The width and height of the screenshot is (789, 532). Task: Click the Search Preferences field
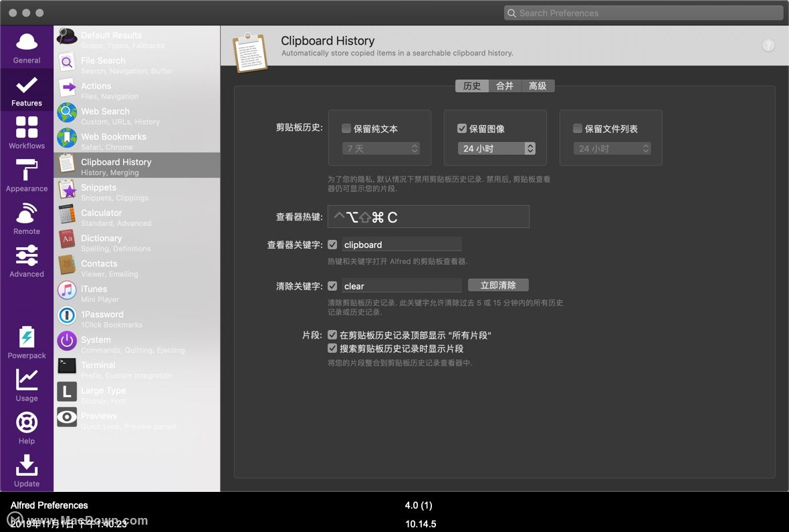point(644,13)
